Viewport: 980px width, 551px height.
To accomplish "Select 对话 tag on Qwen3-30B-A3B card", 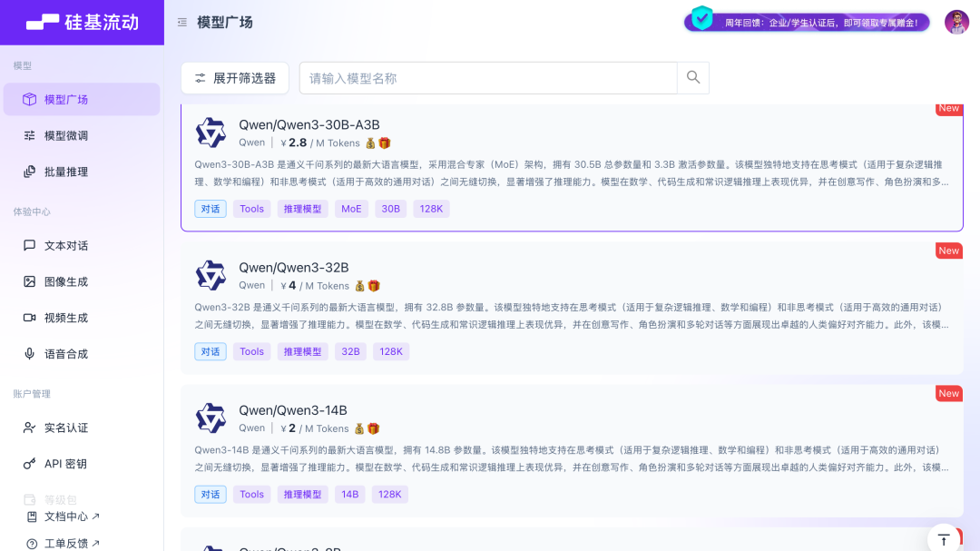I will [x=210, y=209].
